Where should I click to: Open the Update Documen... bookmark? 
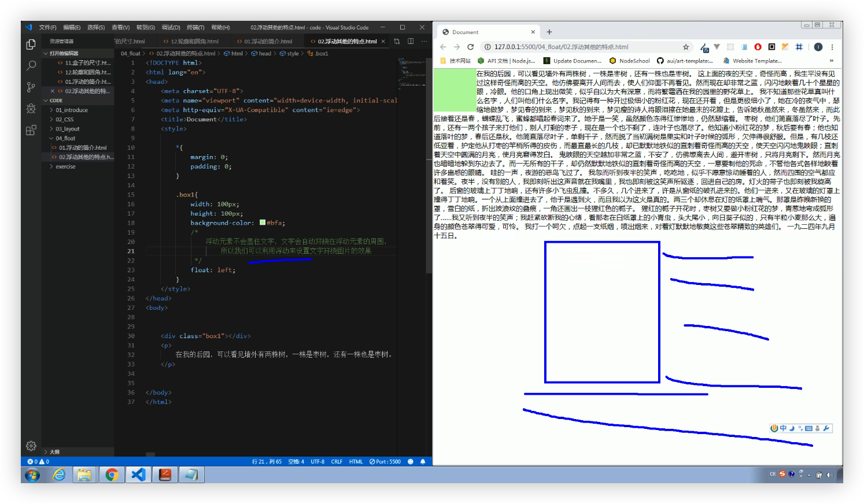572,61
